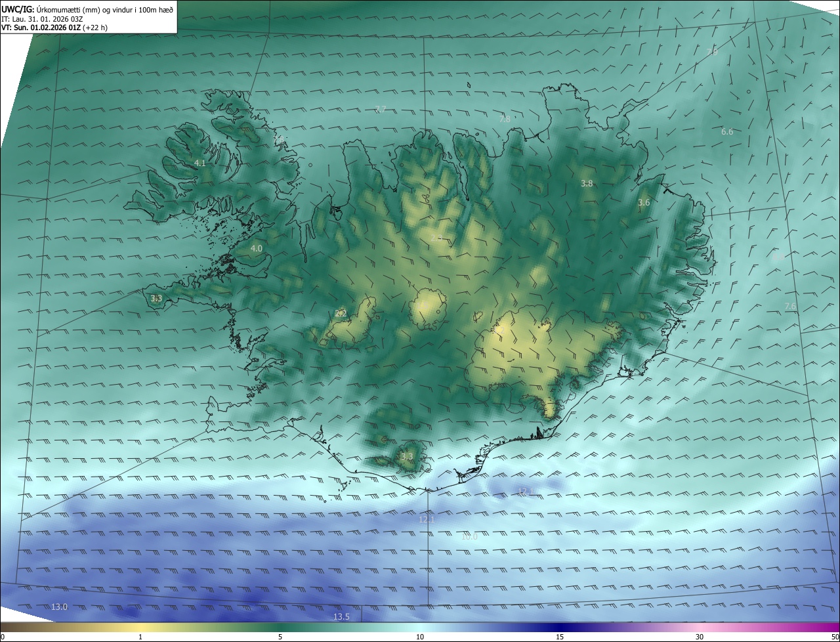Click the 3.3 value on the southern ice cap
Screen dimensions: 840x642
point(407,457)
